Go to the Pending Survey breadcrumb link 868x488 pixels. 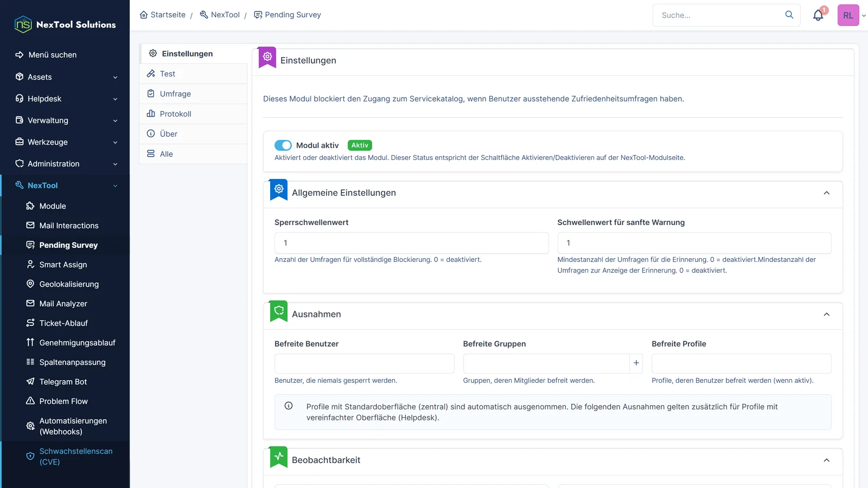pos(288,15)
